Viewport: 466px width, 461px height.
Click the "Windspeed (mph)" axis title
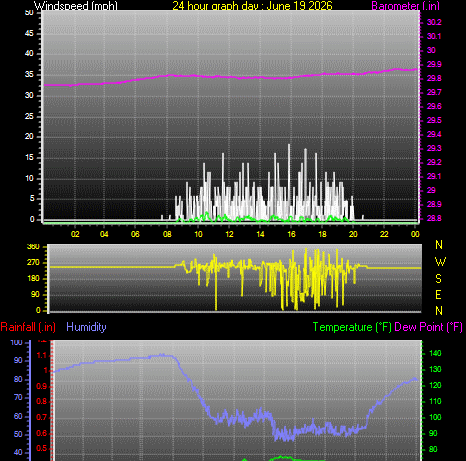coord(76,5)
